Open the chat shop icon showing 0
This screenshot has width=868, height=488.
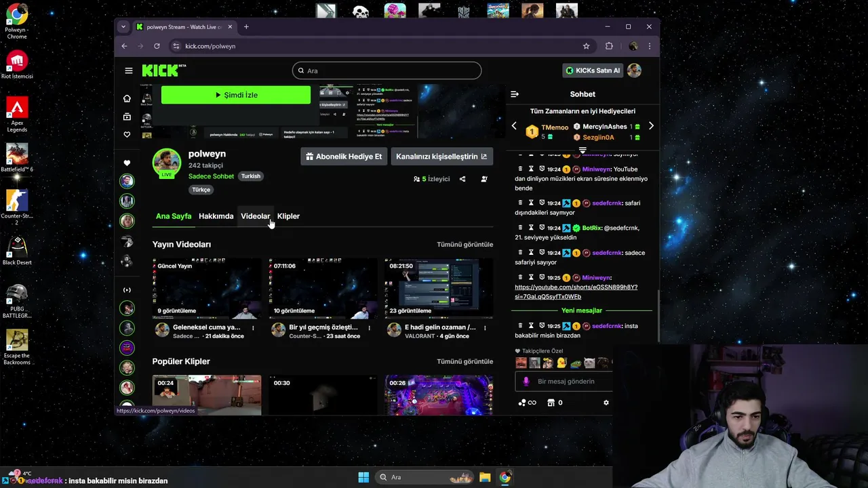tap(555, 403)
